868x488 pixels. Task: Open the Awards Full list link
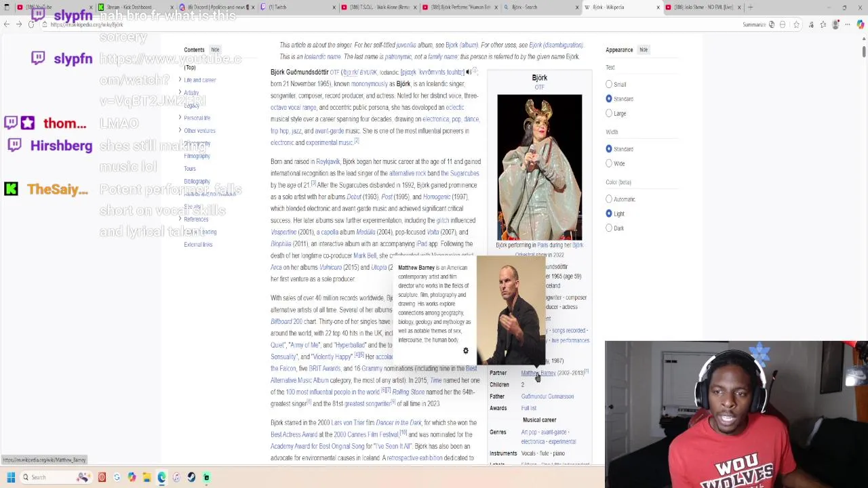click(529, 408)
